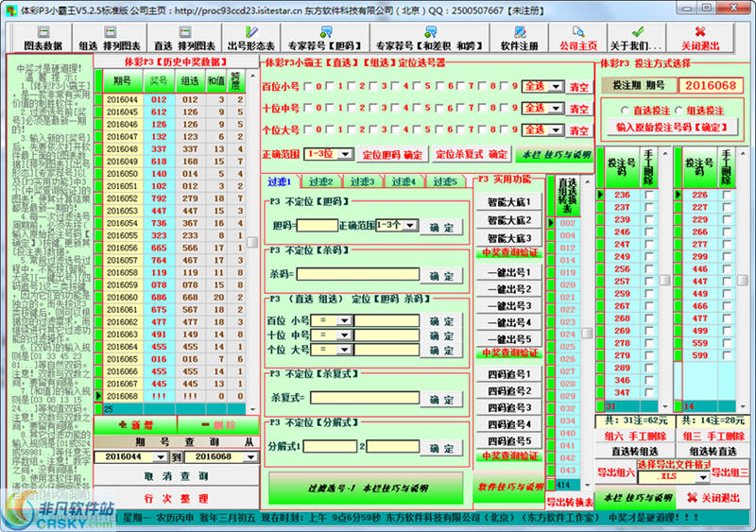Select the 组选投注 radio button
The image size is (756, 532).
(x=679, y=111)
